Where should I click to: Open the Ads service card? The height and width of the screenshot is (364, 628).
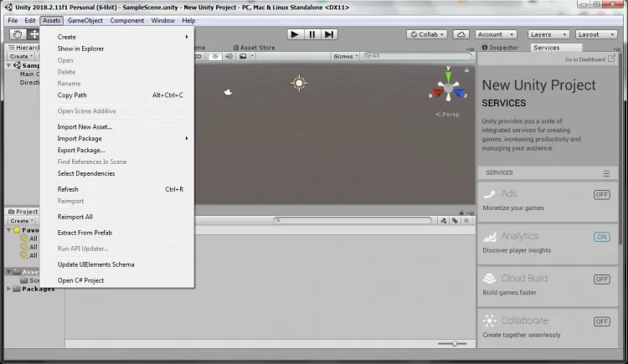coord(548,201)
